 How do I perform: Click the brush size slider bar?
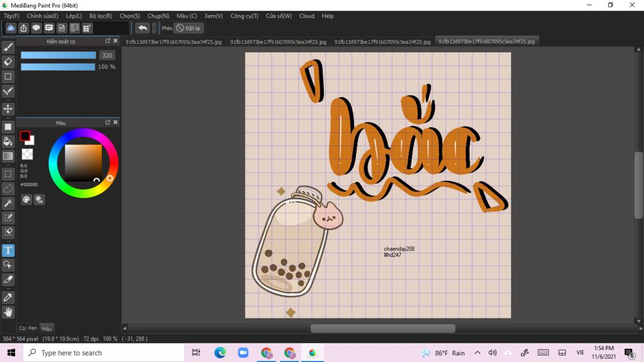point(58,55)
